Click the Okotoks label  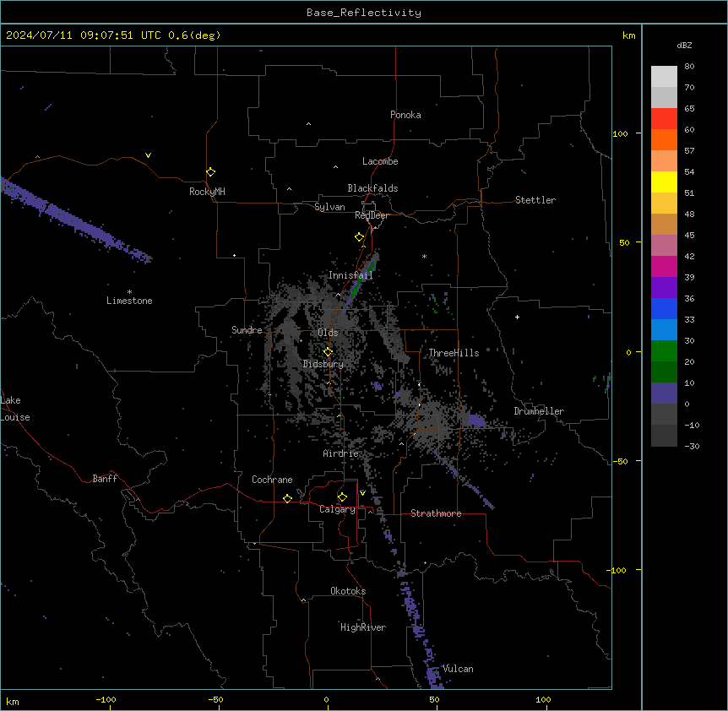pos(348,591)
